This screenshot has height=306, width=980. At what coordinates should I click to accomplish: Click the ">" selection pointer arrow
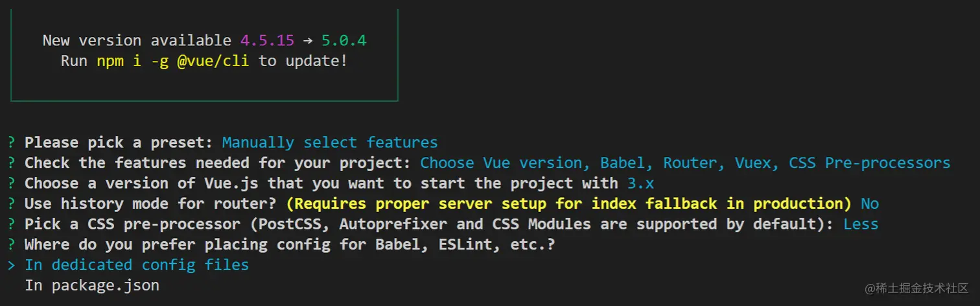12,265
